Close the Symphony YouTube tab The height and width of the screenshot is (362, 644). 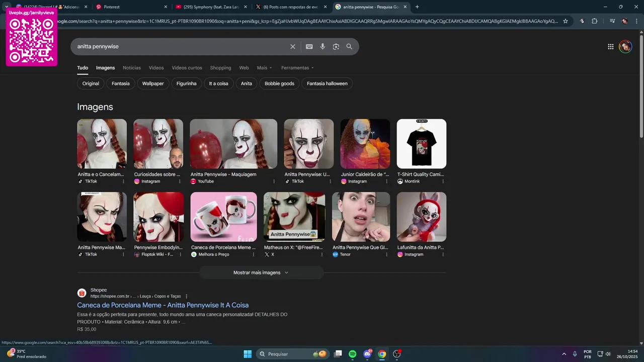[246, 7]
